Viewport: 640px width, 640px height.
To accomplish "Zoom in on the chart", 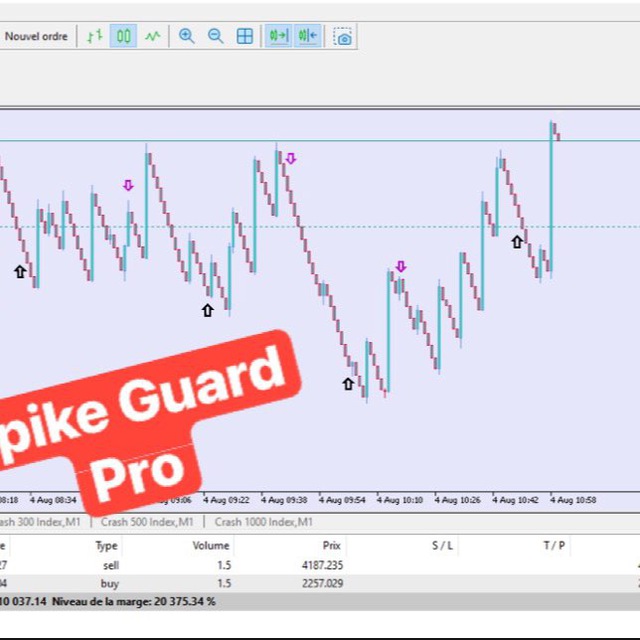I will click(187, 36).
